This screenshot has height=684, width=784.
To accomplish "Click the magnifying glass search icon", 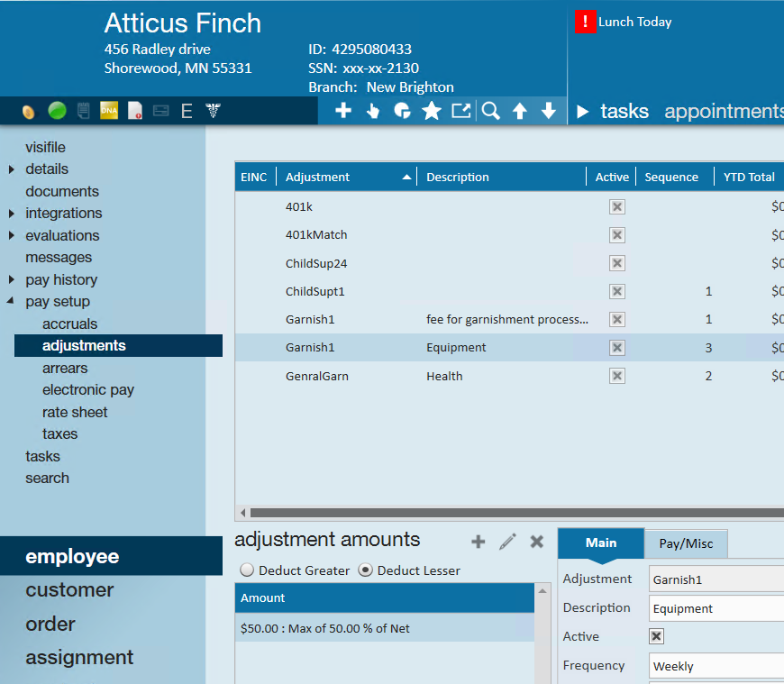I will (491, 111).
